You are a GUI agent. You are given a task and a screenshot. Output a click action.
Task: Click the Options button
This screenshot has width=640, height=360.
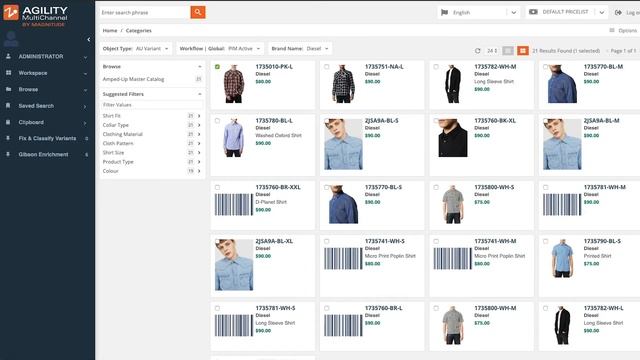(623, 30)
